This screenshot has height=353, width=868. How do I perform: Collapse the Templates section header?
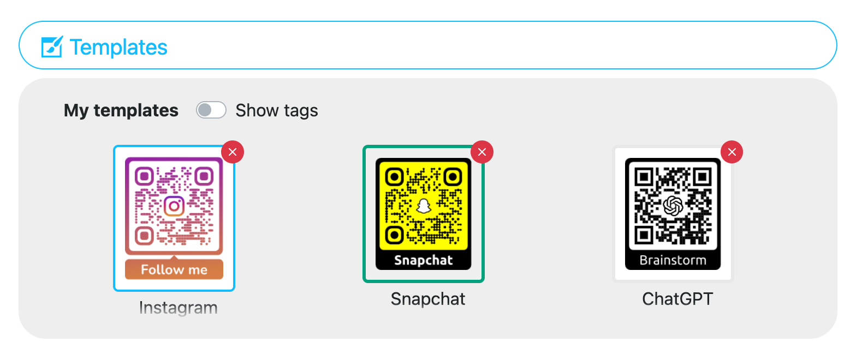click(x=428, y=45)
